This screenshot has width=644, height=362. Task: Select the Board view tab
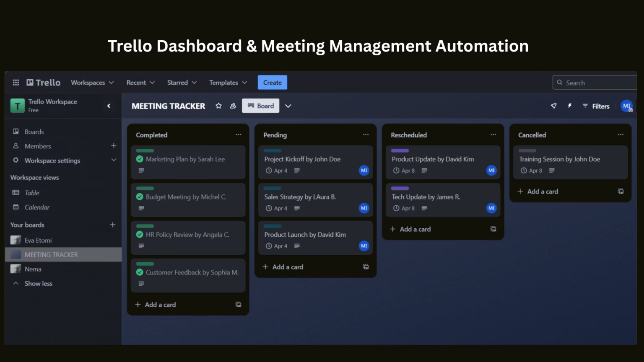pyautogui.click(x=260, y=106)
